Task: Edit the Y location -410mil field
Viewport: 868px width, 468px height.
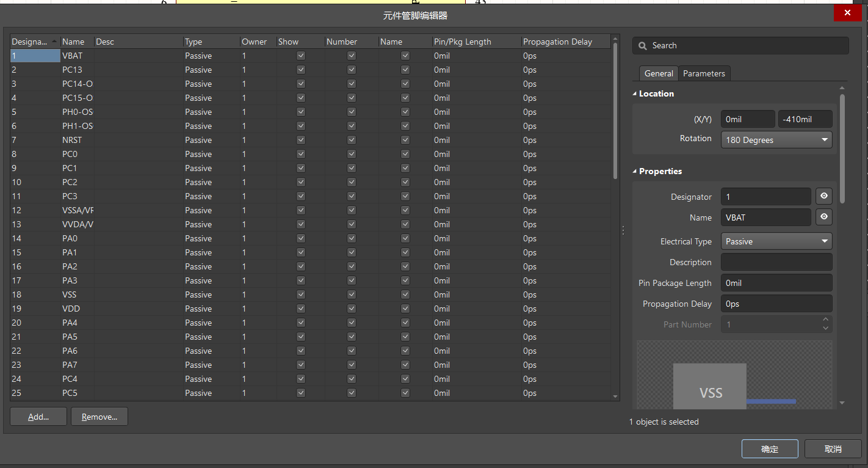Action: click(805, 119)
